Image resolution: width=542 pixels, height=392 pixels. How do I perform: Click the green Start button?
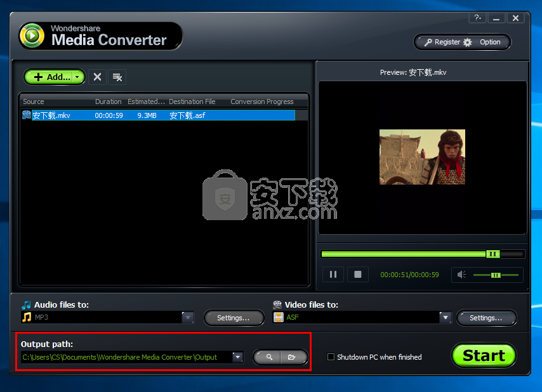click(x=484, y=355)
